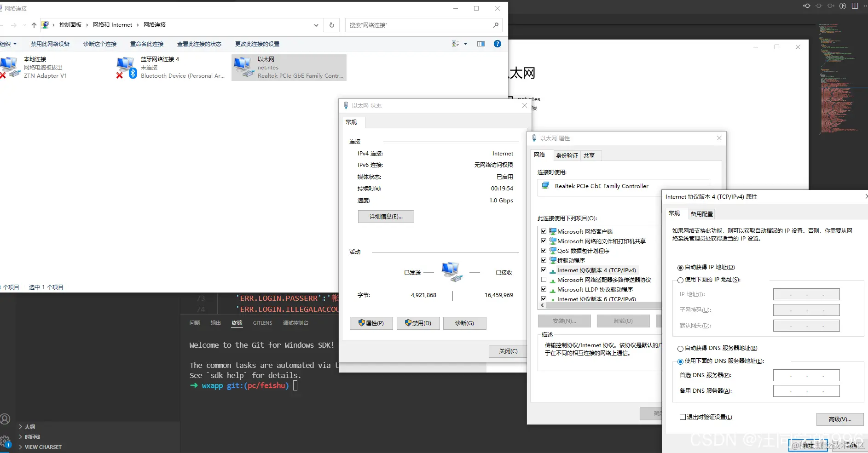Click the blue help question mark icon
Viewport: 868px width, 453px height.
(498, 44)
